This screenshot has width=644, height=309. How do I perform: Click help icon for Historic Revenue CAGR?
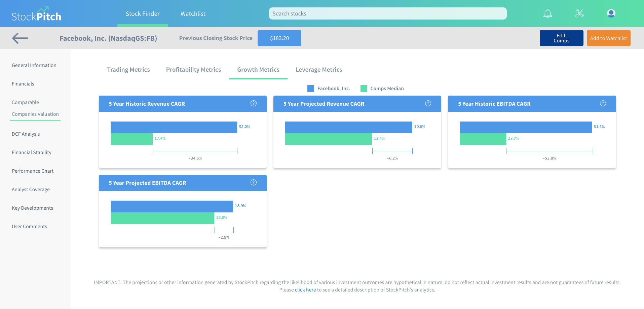[254, 104]
